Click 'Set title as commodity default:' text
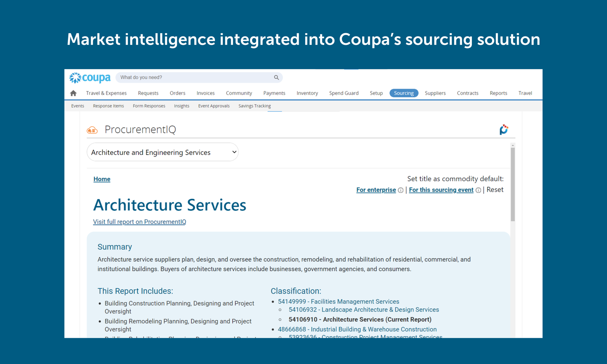 click(455, 179)
